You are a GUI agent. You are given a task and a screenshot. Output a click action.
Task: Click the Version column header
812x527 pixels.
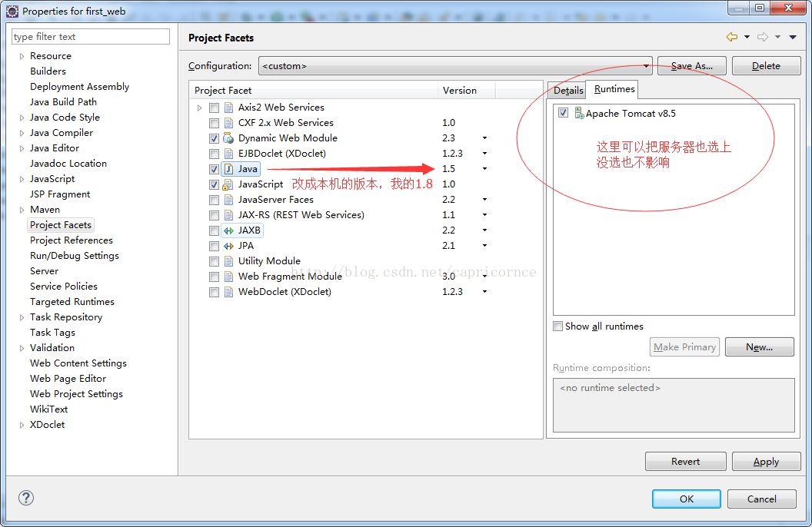pos(466,91)
